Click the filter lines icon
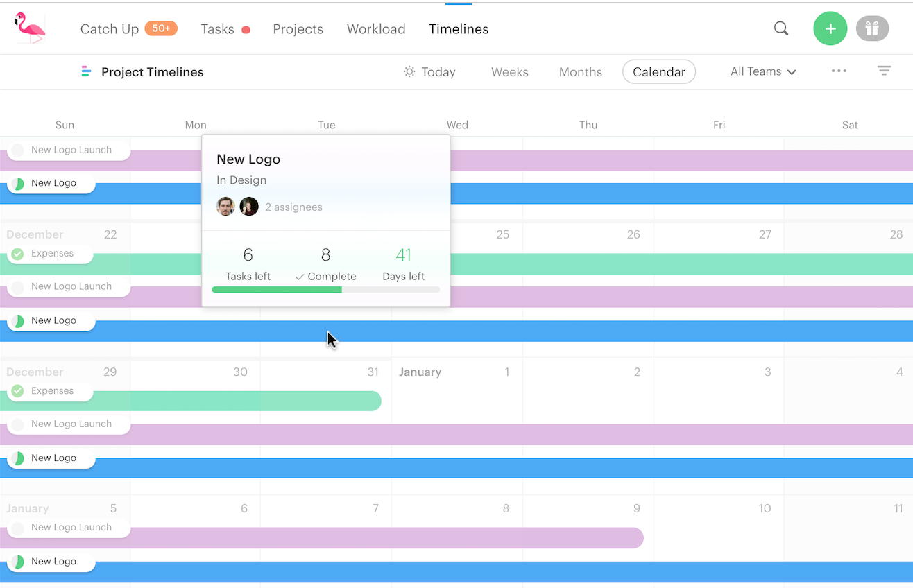The height and width of the screenshot is (588, 913). [x=884, y=71]
